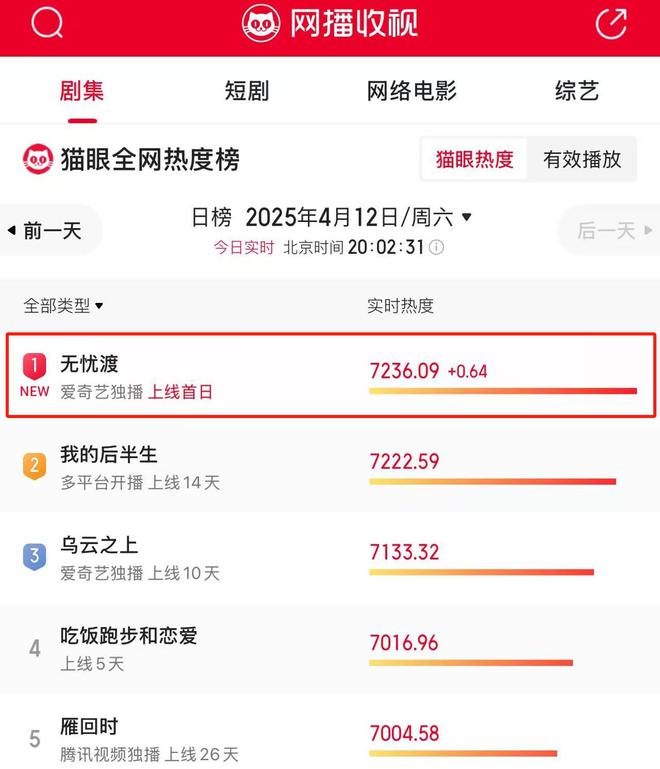Tap the Maoyan cat logo in header
Screen dimensions: 660x769
coord(261,23)
